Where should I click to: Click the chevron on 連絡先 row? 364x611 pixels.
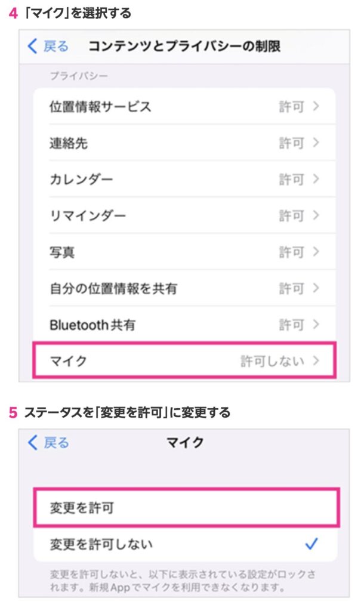click(x=316, y=143)
